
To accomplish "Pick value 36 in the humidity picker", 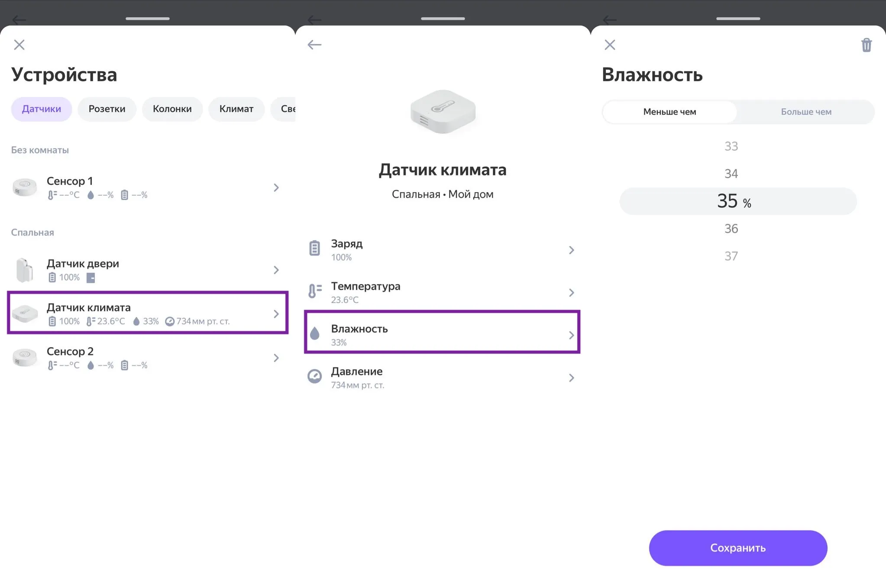I will tap(731, 229).
